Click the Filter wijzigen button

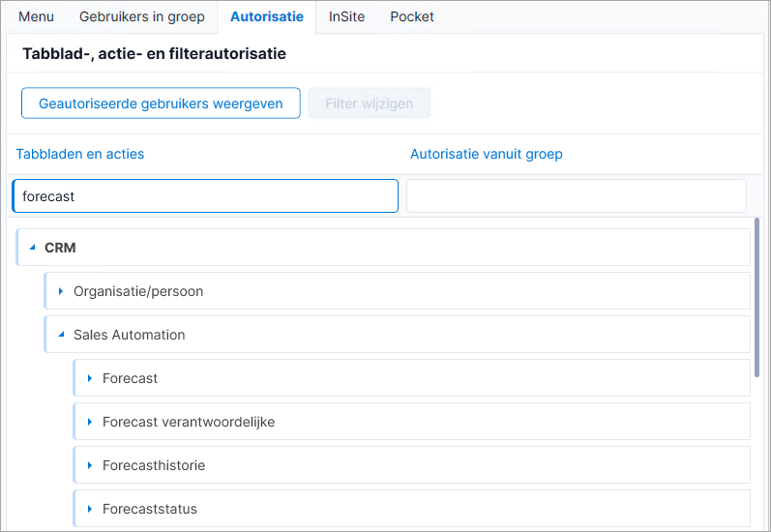[370, 103]
